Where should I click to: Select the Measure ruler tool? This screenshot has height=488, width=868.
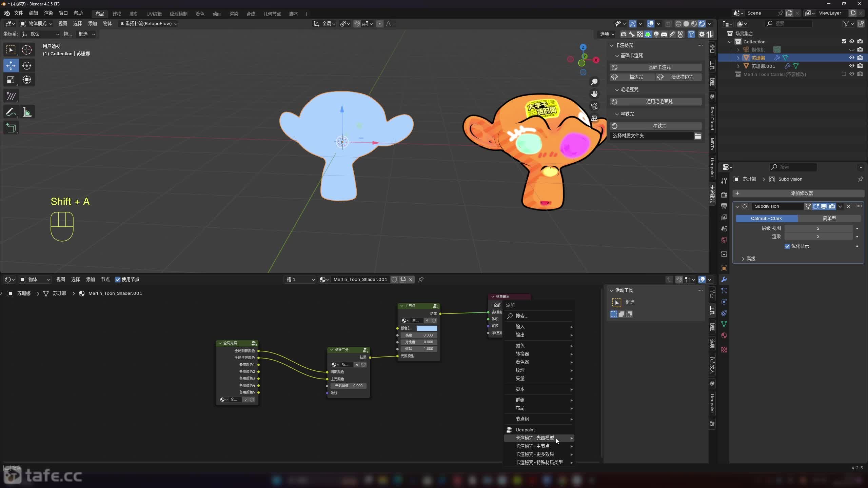coord(27,112)
